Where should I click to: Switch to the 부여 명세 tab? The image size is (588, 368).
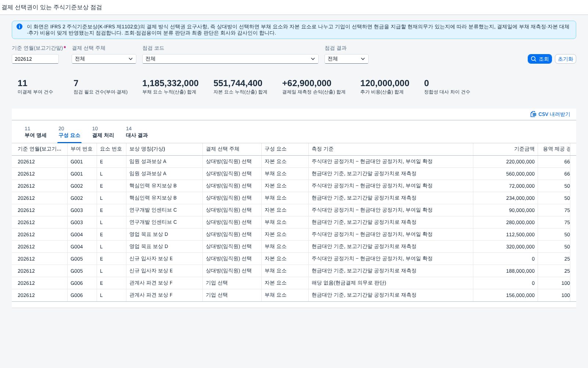[35, 132]
